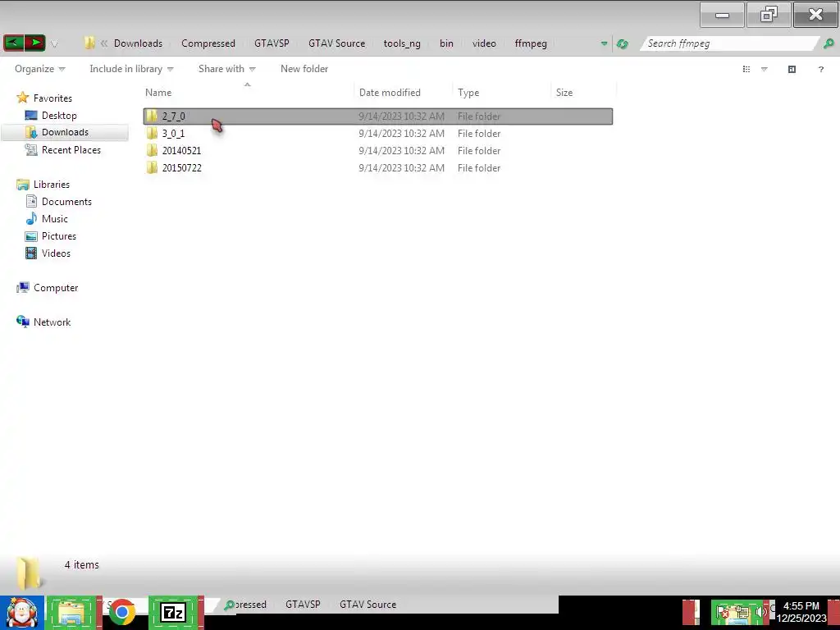Sort by Name column header
This screenshot has height=630, width=840.
(248, 92)
